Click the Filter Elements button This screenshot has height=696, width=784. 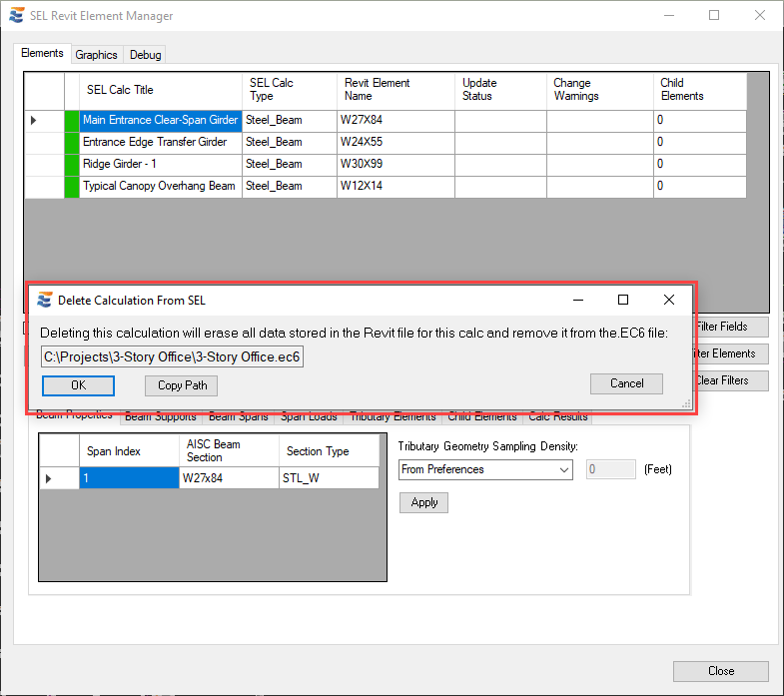point(731,354)
